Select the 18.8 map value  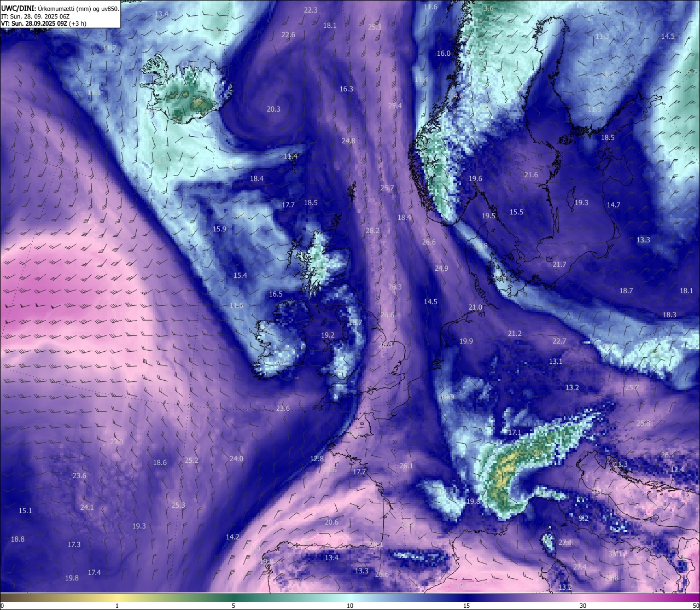point(17,539)
